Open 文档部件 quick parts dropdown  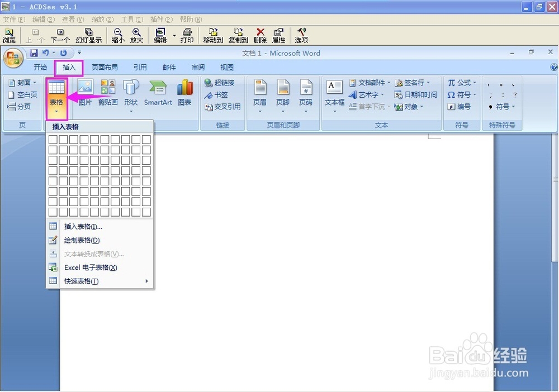point(369,83)
